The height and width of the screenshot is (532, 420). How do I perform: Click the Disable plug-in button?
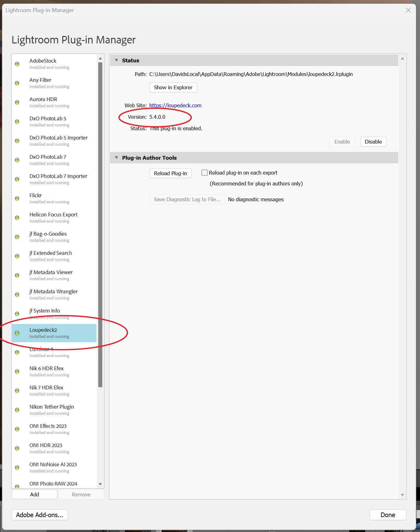click(x=373, y=142)
